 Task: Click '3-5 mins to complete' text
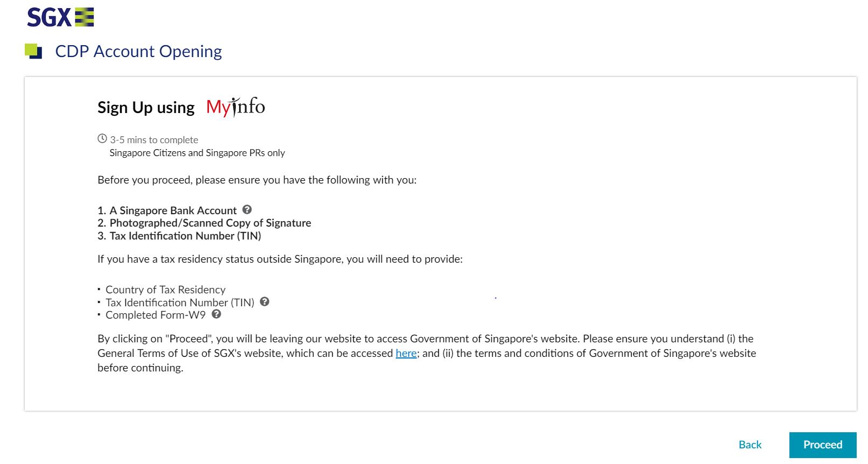(154, 140)
